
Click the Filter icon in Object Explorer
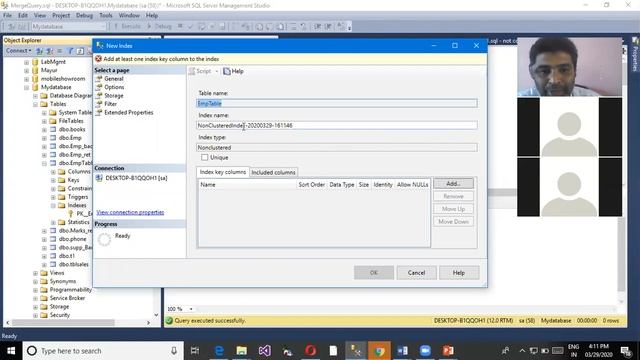[x=70, y=51]
